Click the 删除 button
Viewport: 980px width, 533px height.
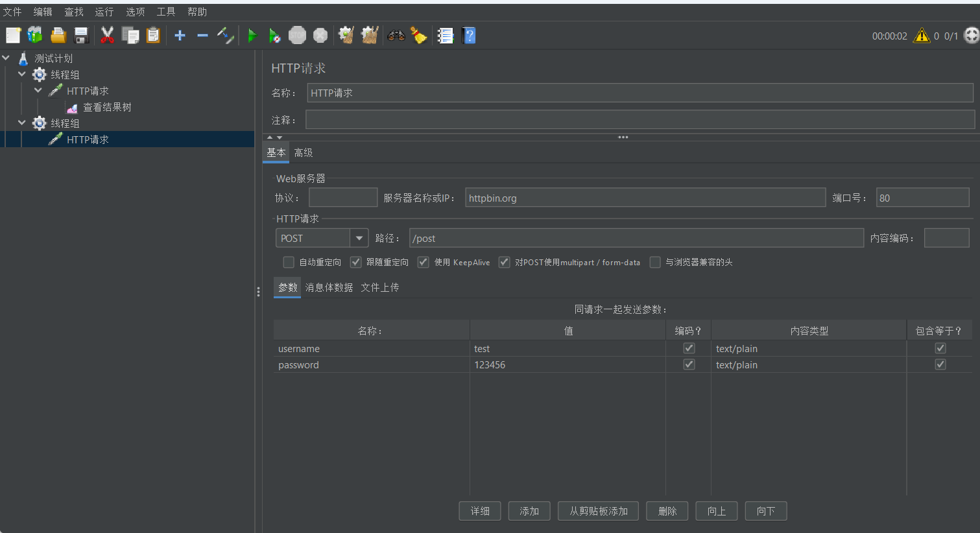[667, 511]
